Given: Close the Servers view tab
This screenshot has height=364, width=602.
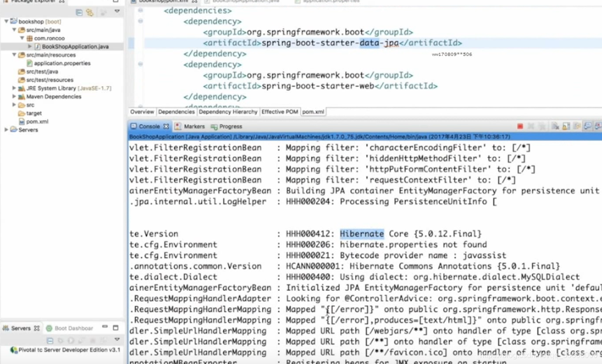Looking at the screenshot, I should [x=37, y=328].
